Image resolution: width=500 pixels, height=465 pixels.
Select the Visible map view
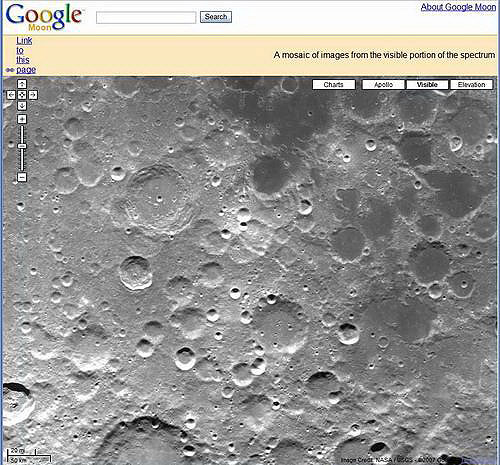(427, 85)
